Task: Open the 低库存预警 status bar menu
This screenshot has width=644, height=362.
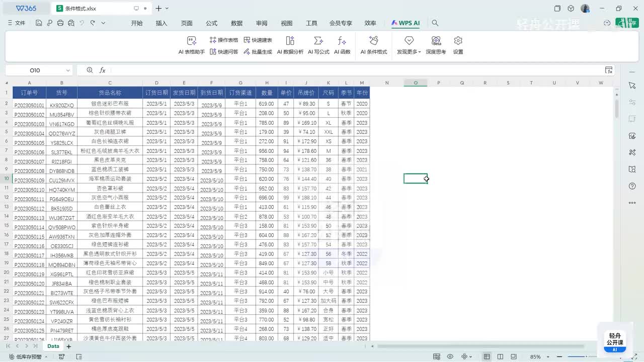Action: [x=28, y=357]
